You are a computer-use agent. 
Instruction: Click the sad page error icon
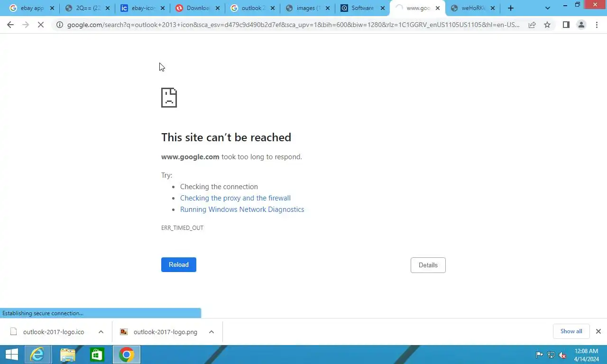(169, 98)
